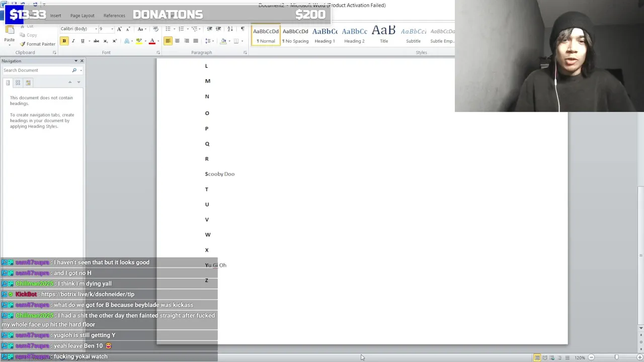Click the Multilevel List icon
This screenshot has width=644, height=362.
pyautogui.click(x=194, y=29)
